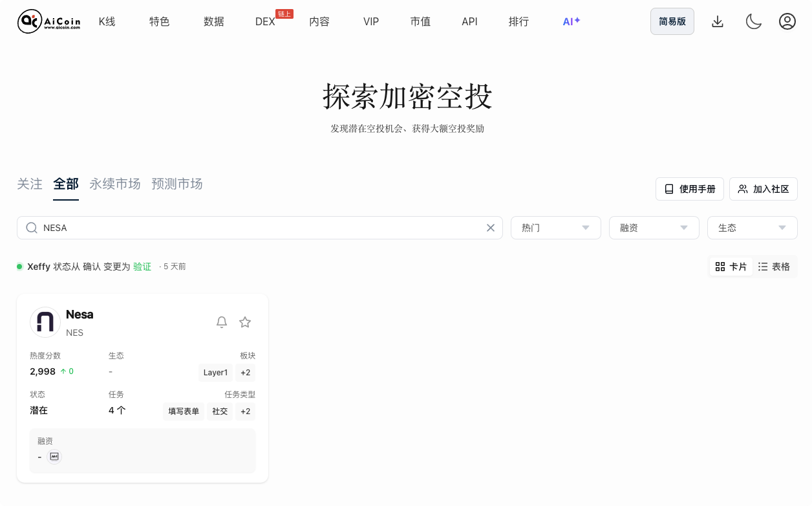Click the NES ticker text
The width and height of the screenshot is (812, 506).
click(x=74, y=333)
